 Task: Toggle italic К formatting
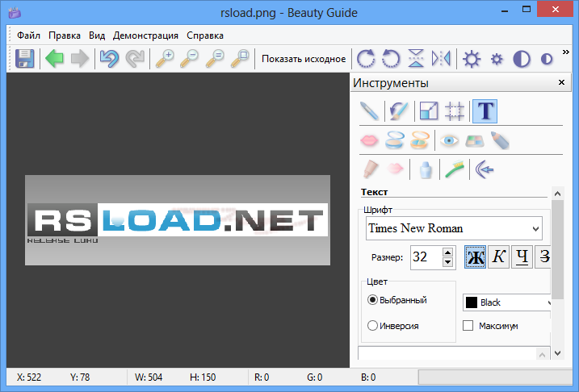coord(498,257)
